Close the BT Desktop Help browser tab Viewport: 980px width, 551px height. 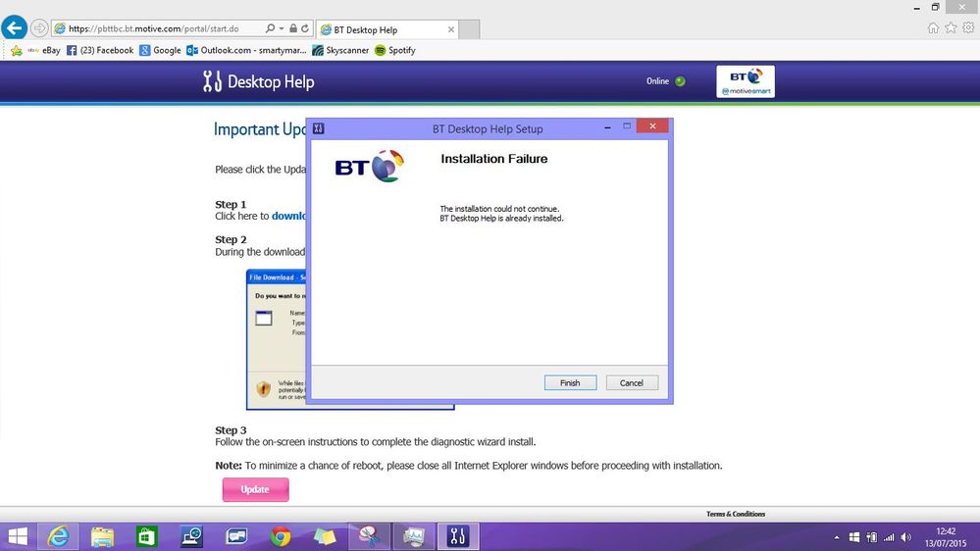click(x=451, y=29)
